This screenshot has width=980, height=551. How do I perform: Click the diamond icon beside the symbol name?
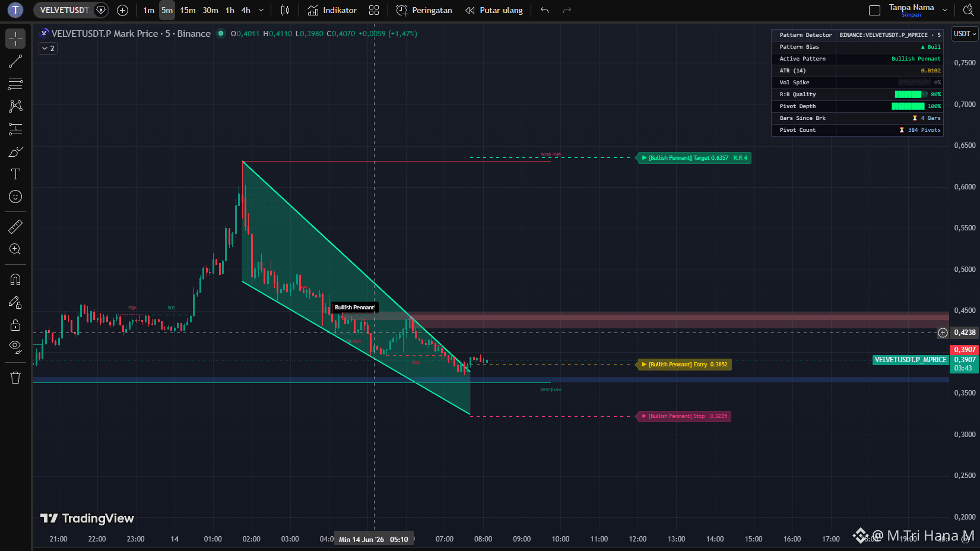pyautogui.click(x=101, y=10)
